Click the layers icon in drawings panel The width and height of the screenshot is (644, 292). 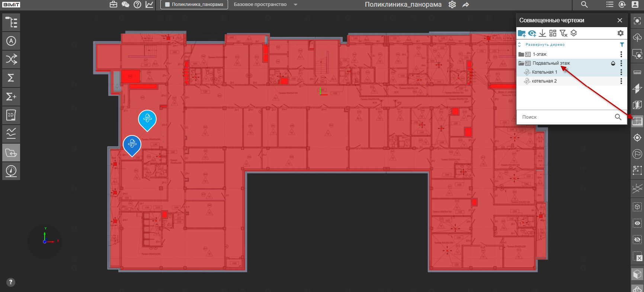pos(574,33)
